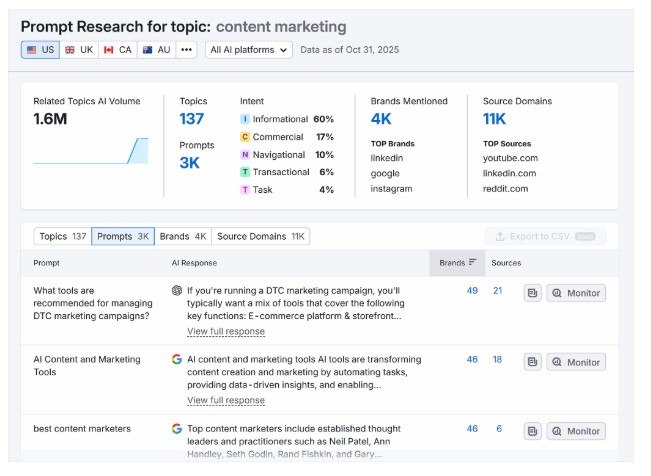The width and height of the screenshot is (651, 476).
Task: Click the response icon in the AI Content row
Action: pyautogui.click(x=533, y=362)
